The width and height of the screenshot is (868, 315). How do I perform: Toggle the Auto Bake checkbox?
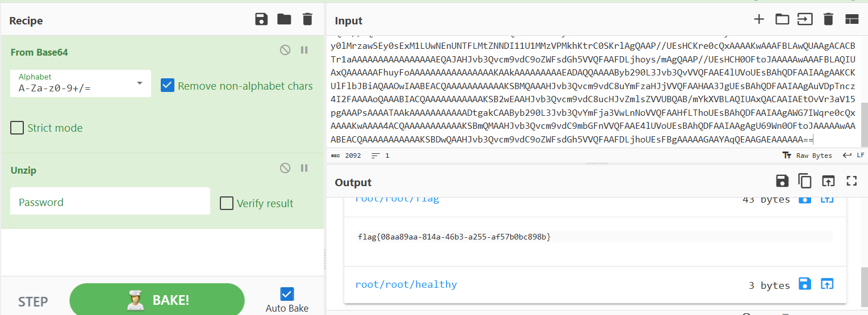[287, 294]
